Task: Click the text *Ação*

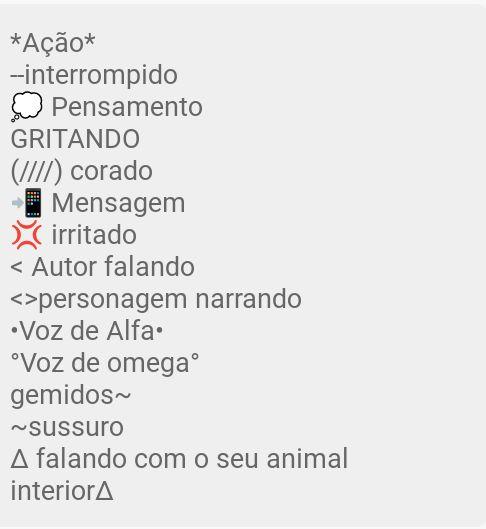Action: pos(53,44)
